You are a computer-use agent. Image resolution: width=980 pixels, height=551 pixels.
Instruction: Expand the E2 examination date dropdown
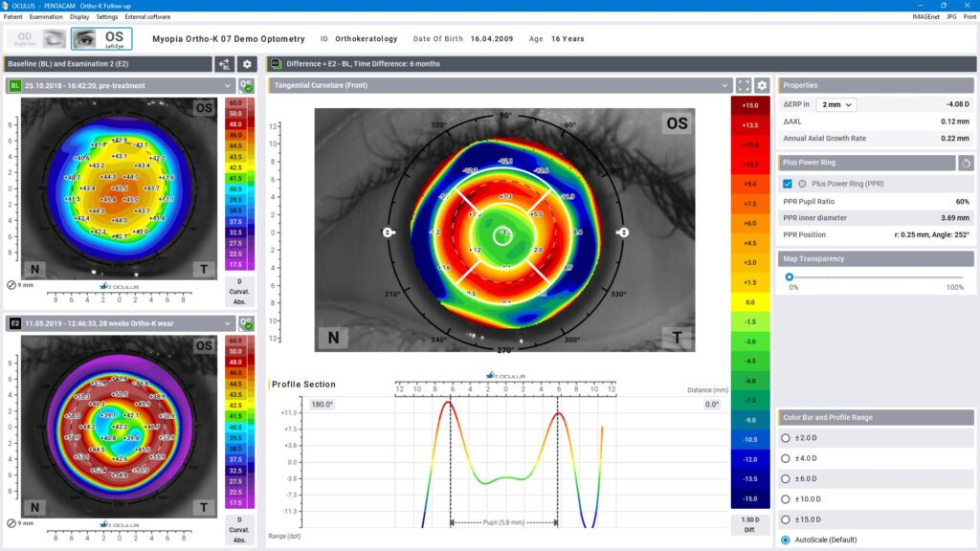tap(228, 323)
